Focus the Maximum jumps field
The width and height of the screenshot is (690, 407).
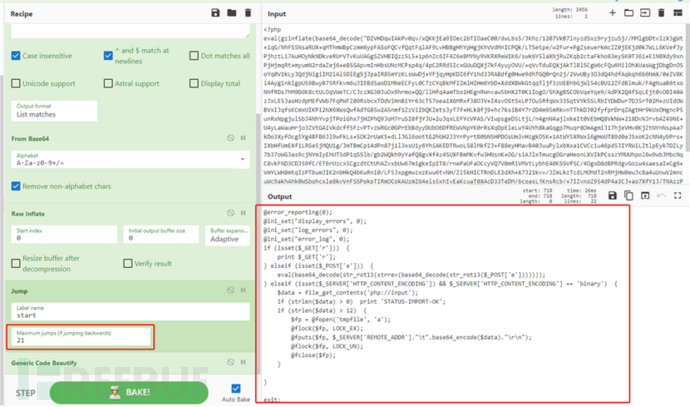coord(81,337)
